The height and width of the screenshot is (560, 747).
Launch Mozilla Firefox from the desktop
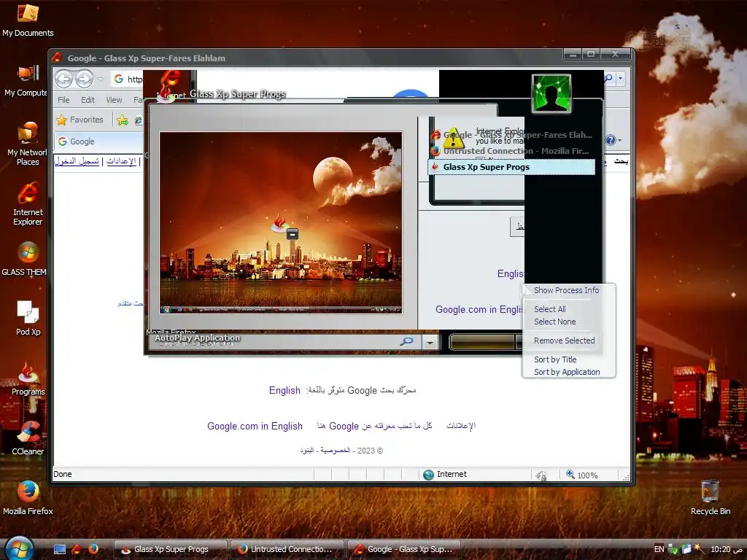(28, 497)
